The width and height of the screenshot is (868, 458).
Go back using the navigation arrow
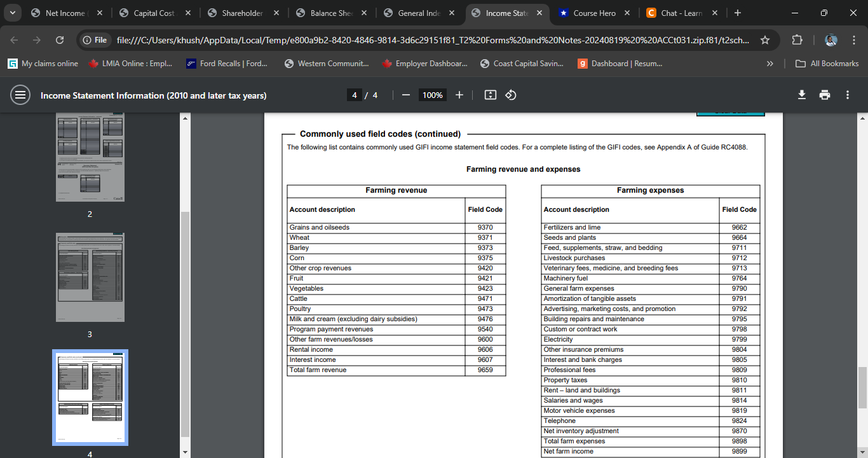[13, 39]
